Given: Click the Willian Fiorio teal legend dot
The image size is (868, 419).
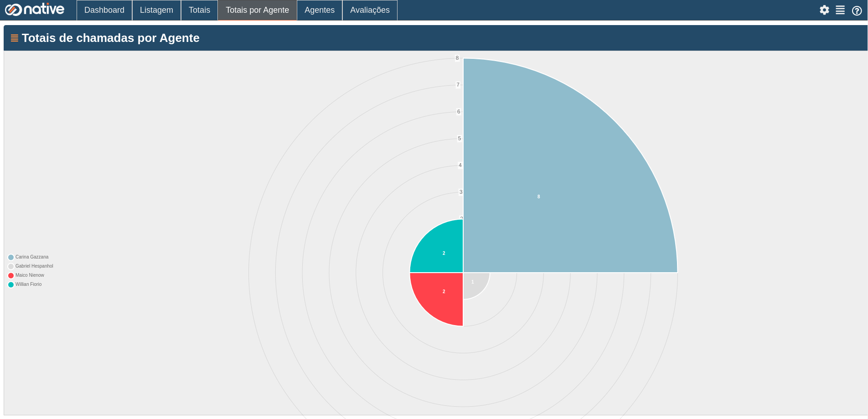Looking at the screenshot, I should [11, 285].
